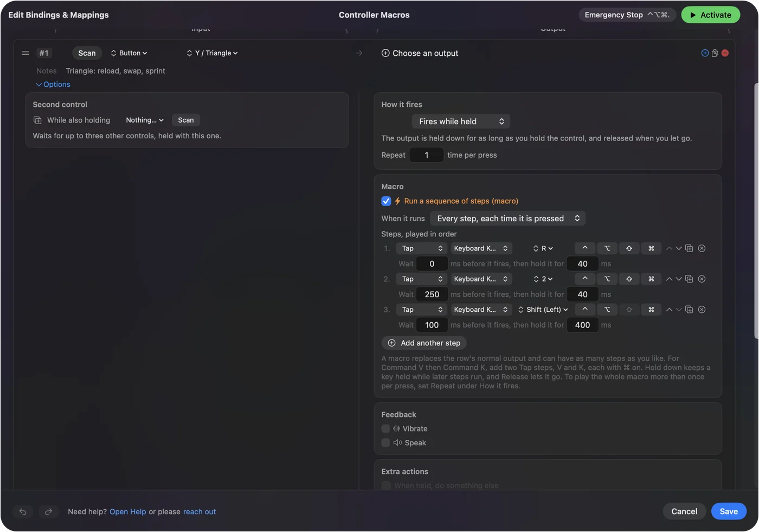Collapse the Options disclosure

(x=53, y=85)
